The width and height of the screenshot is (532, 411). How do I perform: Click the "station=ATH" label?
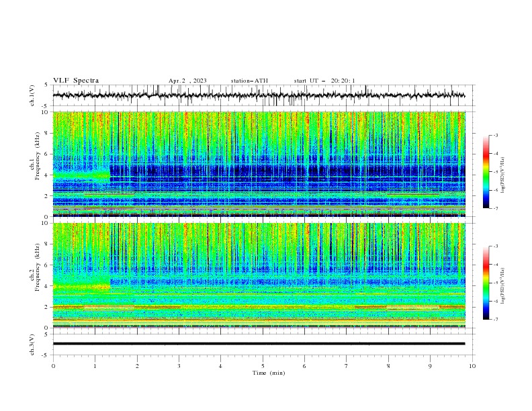249,81
